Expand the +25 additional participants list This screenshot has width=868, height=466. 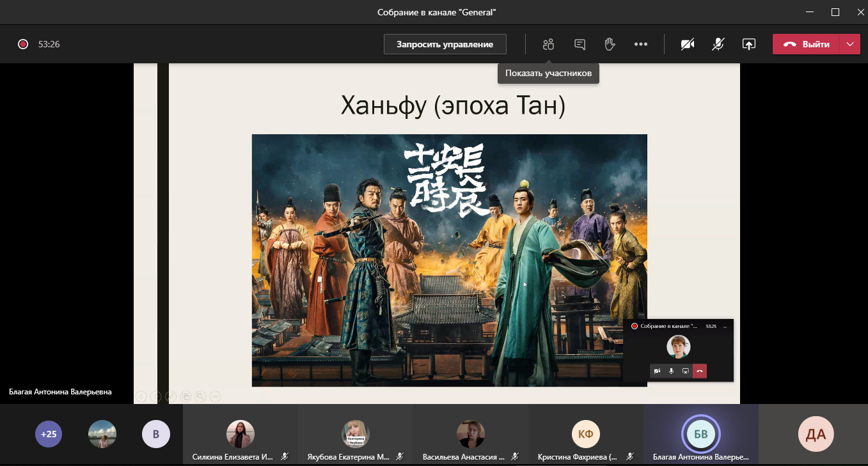[x=49, y=434]
